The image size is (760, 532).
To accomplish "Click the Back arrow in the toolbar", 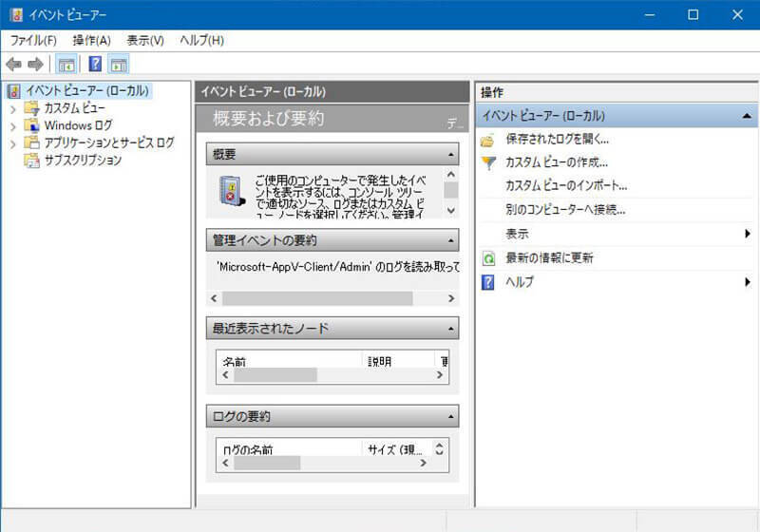I will pyautogui.click(x=13, y=65).
